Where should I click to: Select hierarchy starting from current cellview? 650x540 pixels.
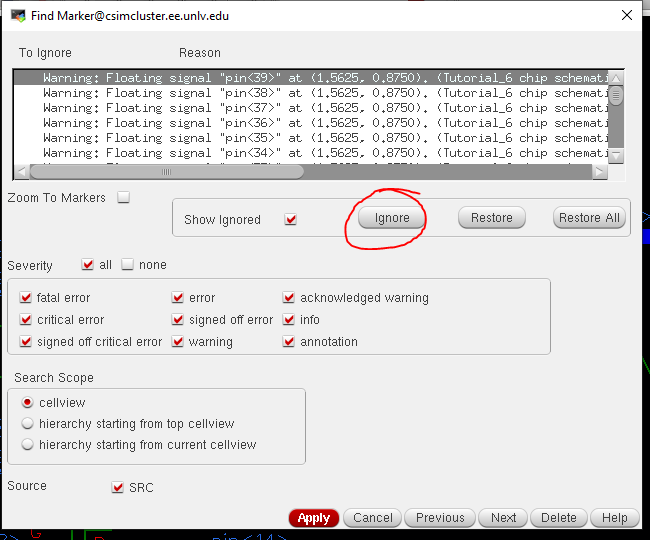coord(28,444)
